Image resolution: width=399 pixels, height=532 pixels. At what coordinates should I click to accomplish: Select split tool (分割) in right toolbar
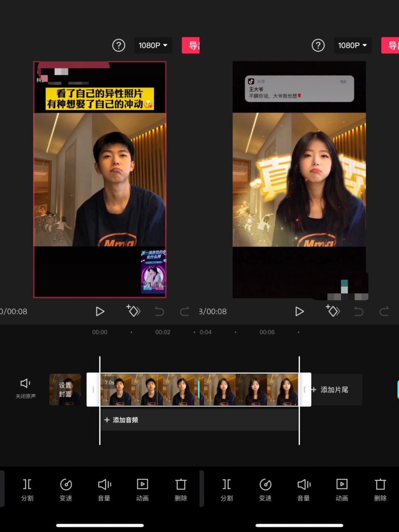(x=227, y=490)
